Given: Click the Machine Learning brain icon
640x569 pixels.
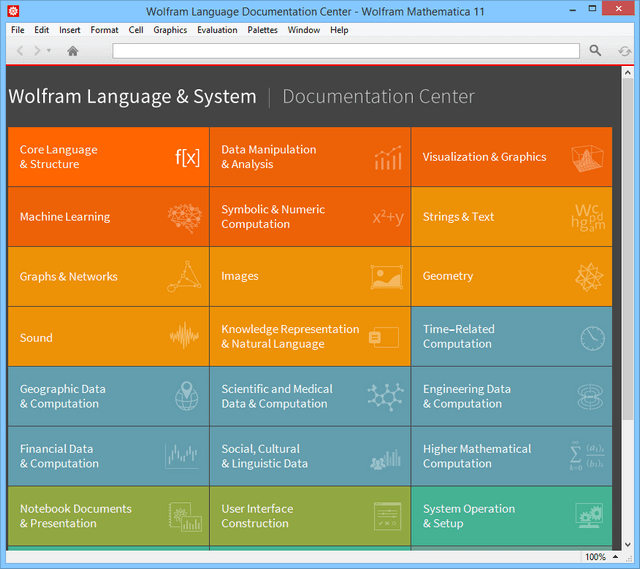Looking at the screenshot, I should point(184,217).
